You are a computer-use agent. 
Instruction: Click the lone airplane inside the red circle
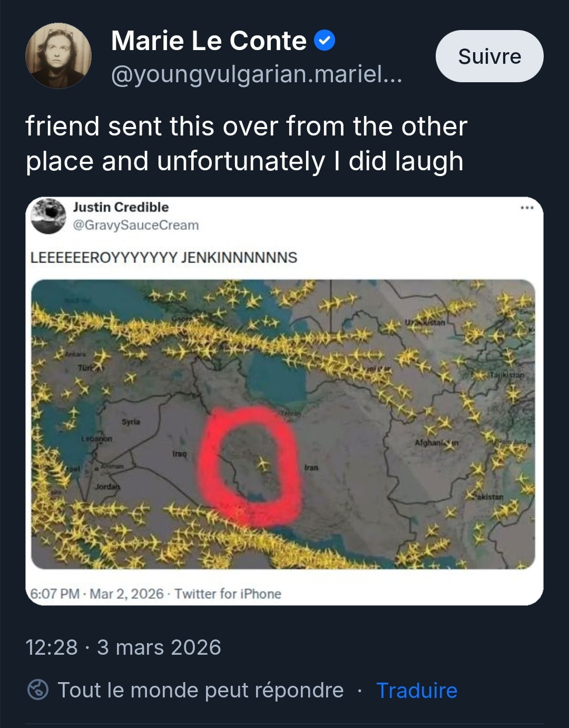pos(262,464)
